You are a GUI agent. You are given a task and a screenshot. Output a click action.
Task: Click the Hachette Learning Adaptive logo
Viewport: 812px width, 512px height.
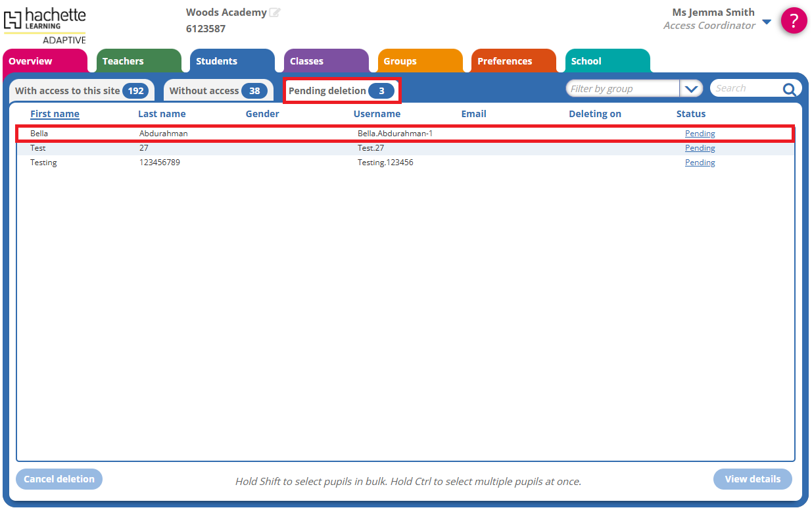coord(45,26)
